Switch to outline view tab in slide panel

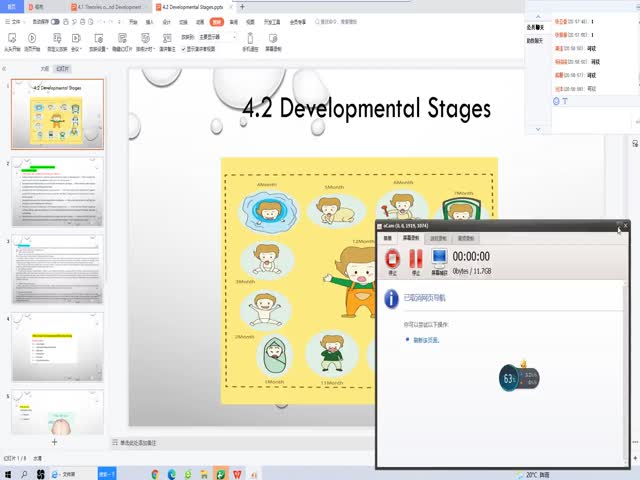45,69
